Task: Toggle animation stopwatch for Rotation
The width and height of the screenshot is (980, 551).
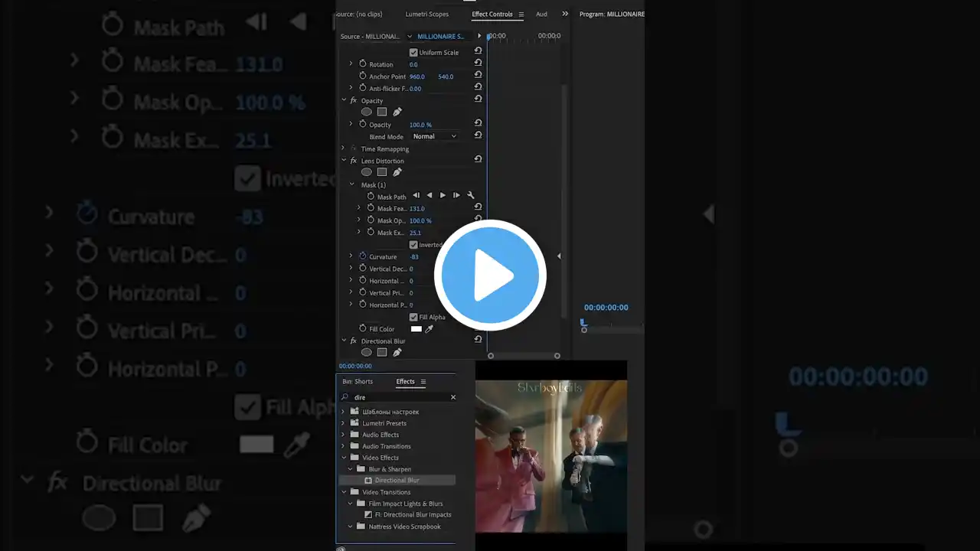Action: coord(363,64)
